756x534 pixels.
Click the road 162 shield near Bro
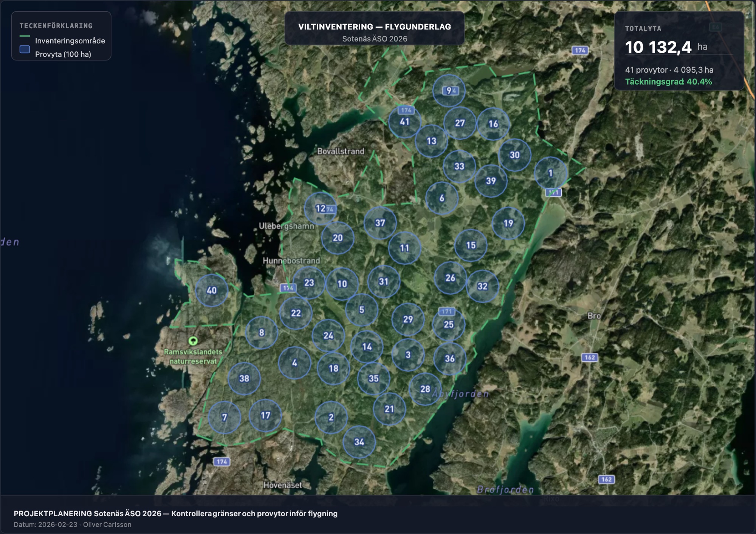click(590, 357)
